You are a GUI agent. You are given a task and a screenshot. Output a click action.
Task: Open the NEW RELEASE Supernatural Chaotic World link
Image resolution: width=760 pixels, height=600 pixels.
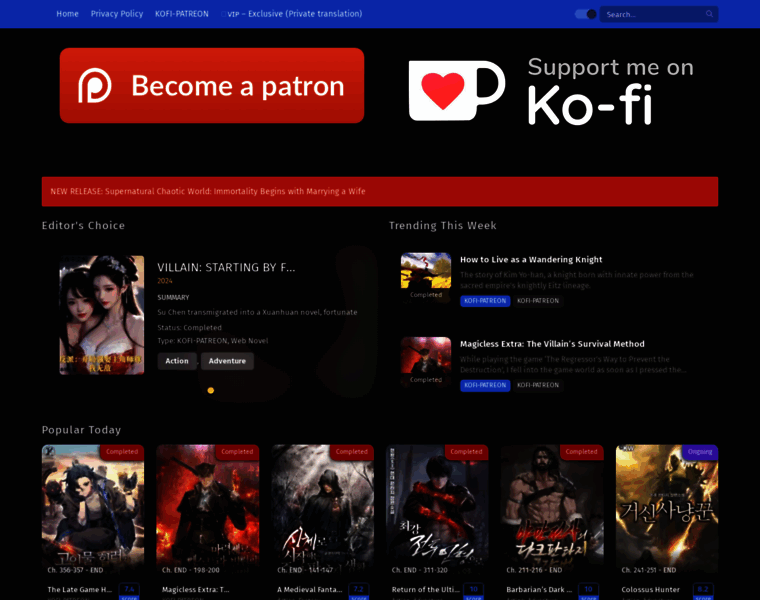(x=208, y=191)
